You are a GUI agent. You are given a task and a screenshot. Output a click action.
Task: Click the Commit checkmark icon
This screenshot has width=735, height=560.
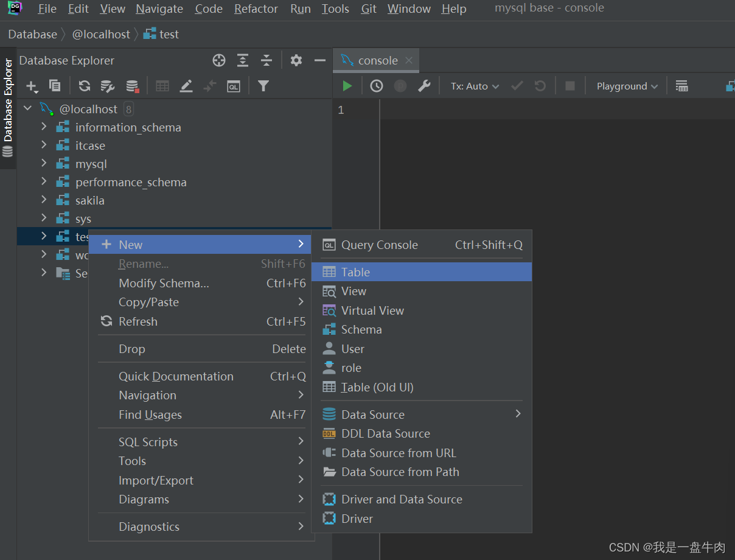pyautogui.click(x=517, y=86)
